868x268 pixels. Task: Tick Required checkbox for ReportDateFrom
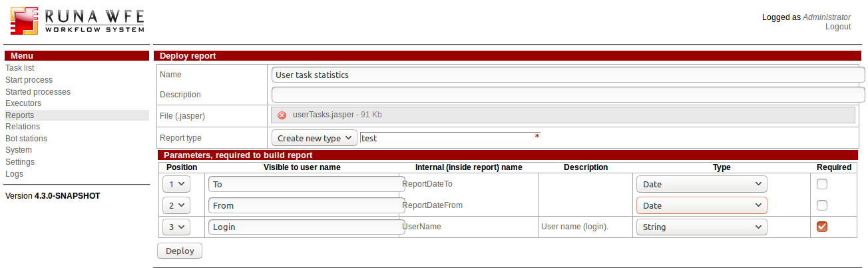click(x=822, y=205)
